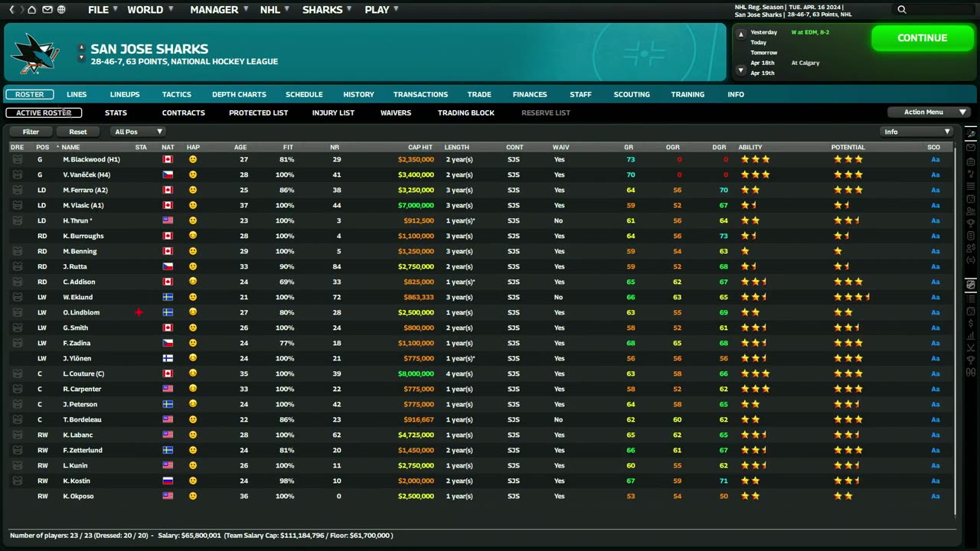Screen dimensions: 980x551
Task: Expand the Info view dropdown
Action: tap(916, 132)
